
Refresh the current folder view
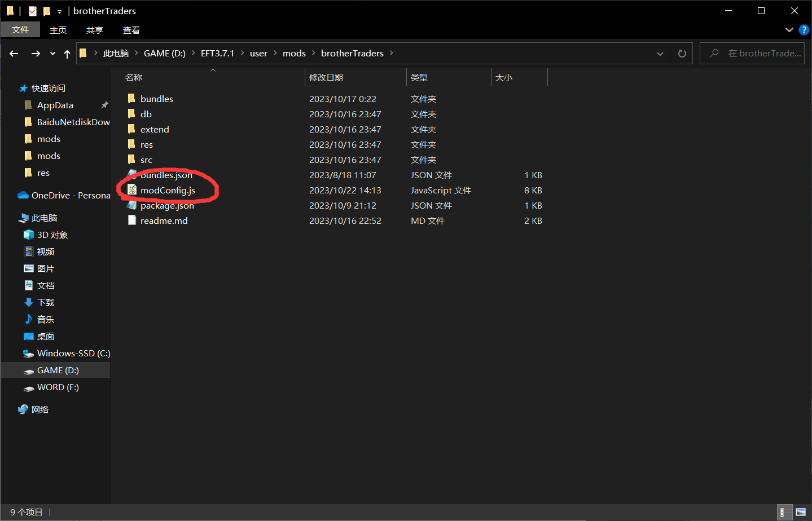(x=682, y=54)
